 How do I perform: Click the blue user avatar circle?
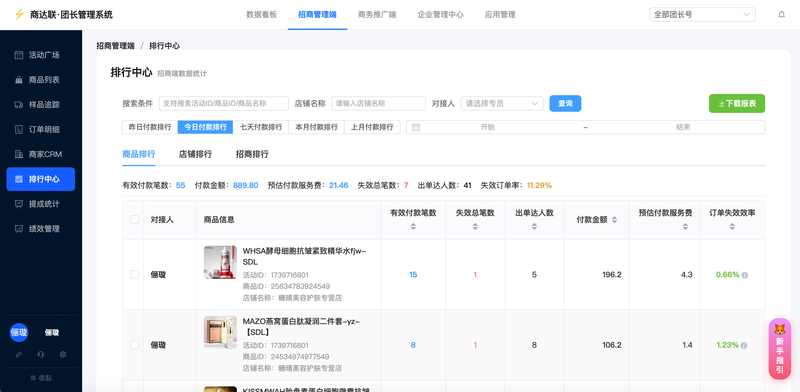[x=19, y=332]
